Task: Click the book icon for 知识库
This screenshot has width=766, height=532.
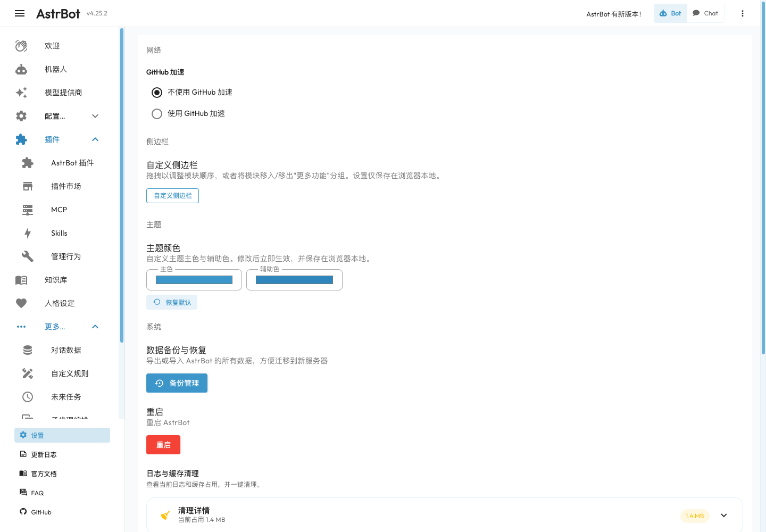Action: (21, 280)
